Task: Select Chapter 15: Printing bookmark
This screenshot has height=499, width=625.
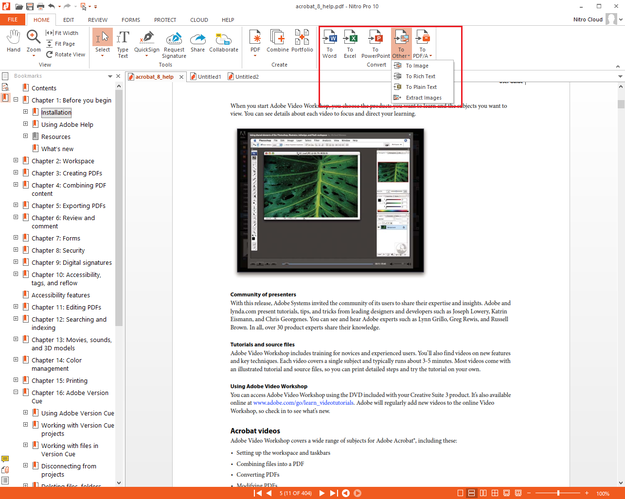Action: click(x=59, y=380)
